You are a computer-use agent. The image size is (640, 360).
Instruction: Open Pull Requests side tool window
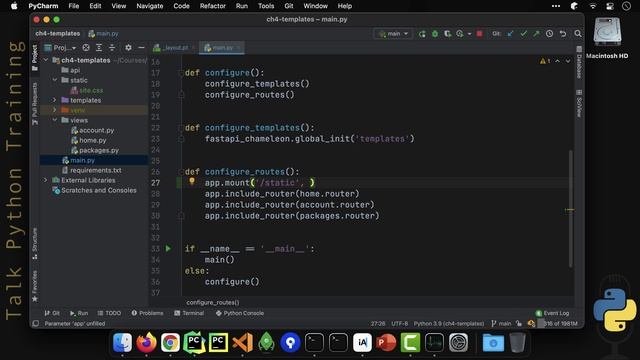coord(35,104)
